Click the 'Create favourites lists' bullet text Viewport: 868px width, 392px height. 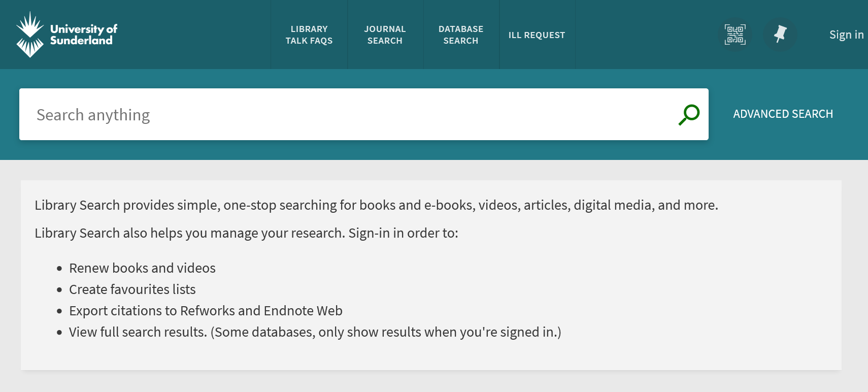pyautogui.click(x=132, y=289)
